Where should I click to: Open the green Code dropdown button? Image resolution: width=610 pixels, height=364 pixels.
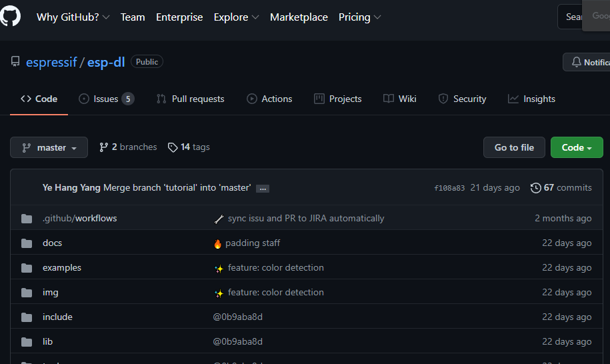pos(577,147)
